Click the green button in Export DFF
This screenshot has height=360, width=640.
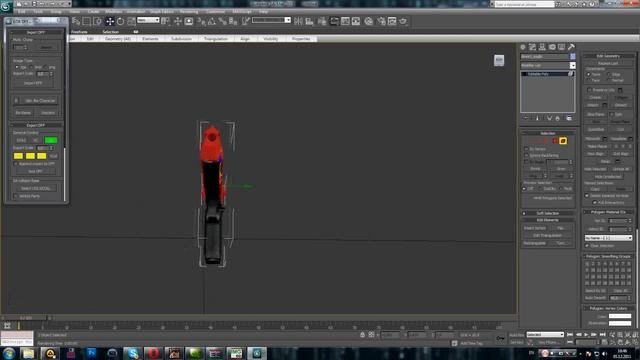(x=51, y=140)
